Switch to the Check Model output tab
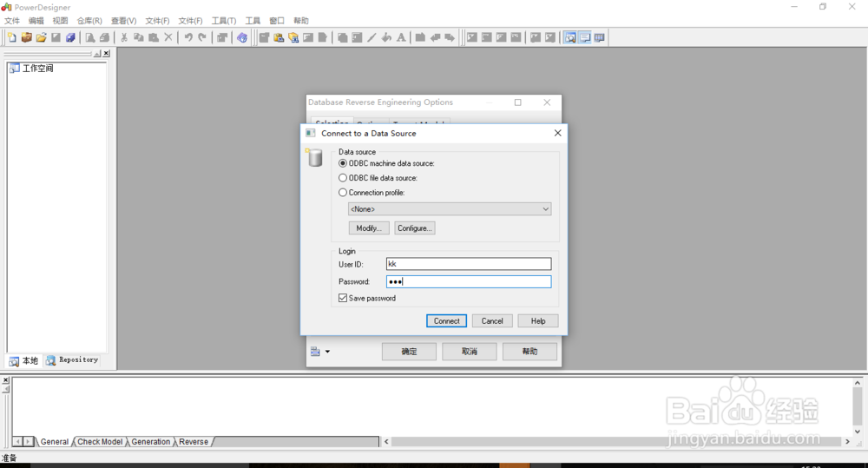Image resolution: width=868 pixels, height=468 pixels. click(100, 441)
